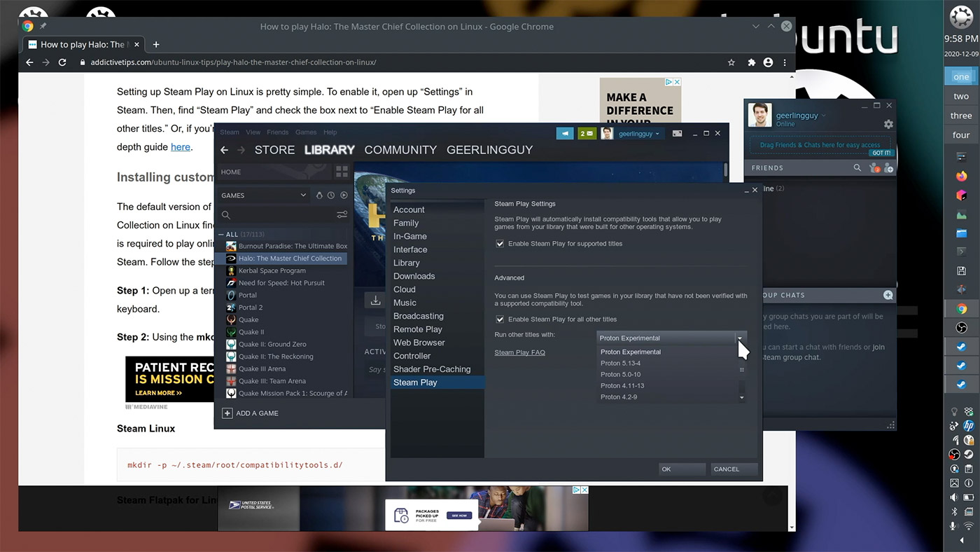Screen dimensions: 980x552
Task: Sort Steam library by recent clock icon
Action: coord(331,195)
